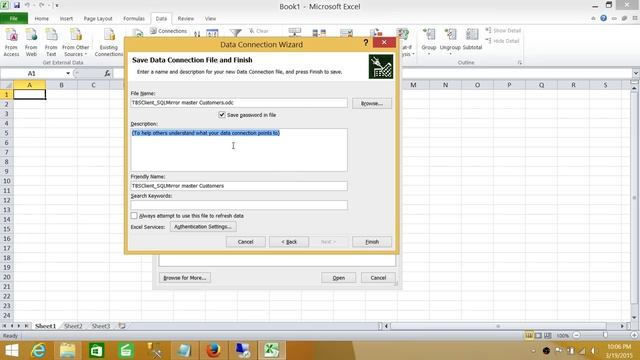Click the From Access icon
640x360 pixels.
coord(11,42)
